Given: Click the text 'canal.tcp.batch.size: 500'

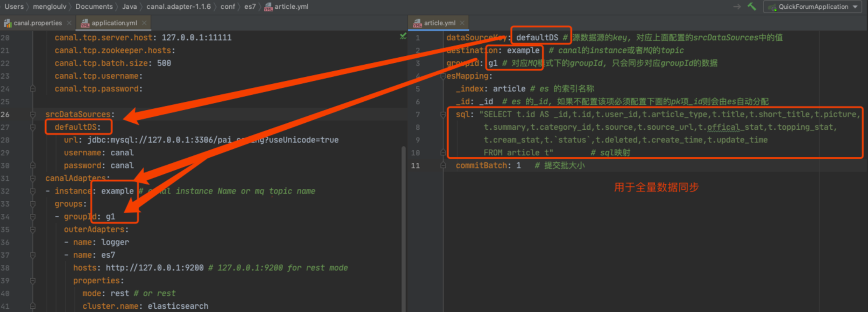Looking at the screenshot, I should 113,63.
